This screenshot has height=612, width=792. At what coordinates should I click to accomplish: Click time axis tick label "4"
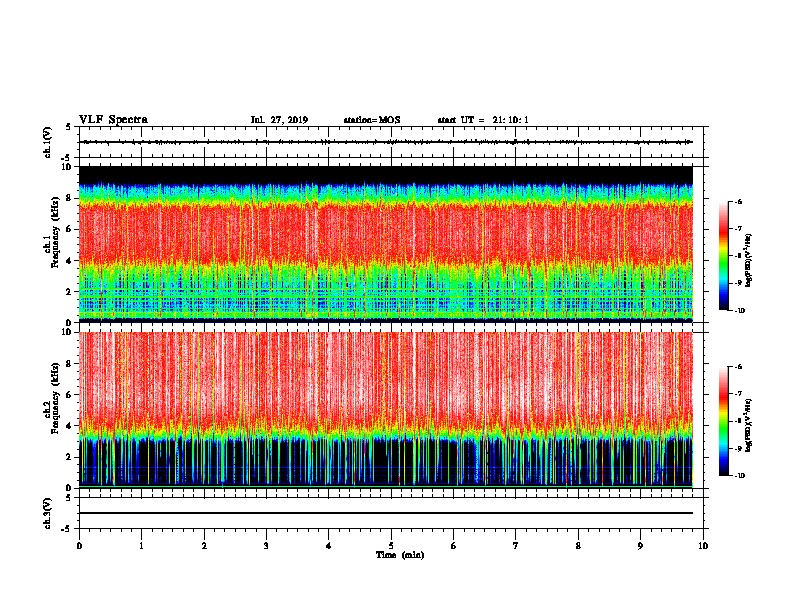329,546
